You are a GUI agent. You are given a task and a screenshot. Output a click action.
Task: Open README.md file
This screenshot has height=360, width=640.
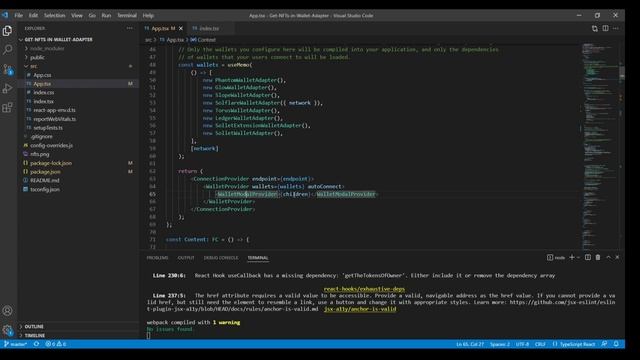(x=44, y=180)
